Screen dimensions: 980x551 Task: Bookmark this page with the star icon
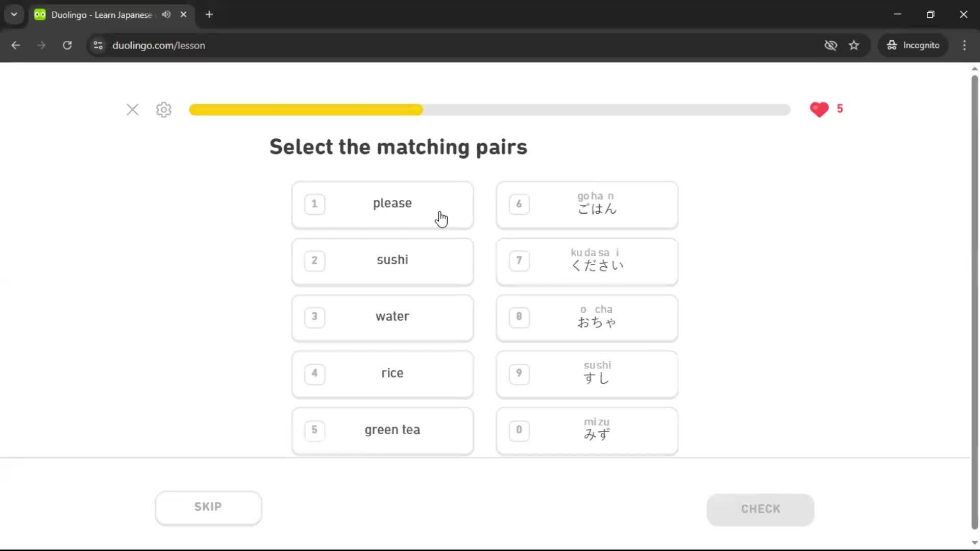tap(854, 45)
